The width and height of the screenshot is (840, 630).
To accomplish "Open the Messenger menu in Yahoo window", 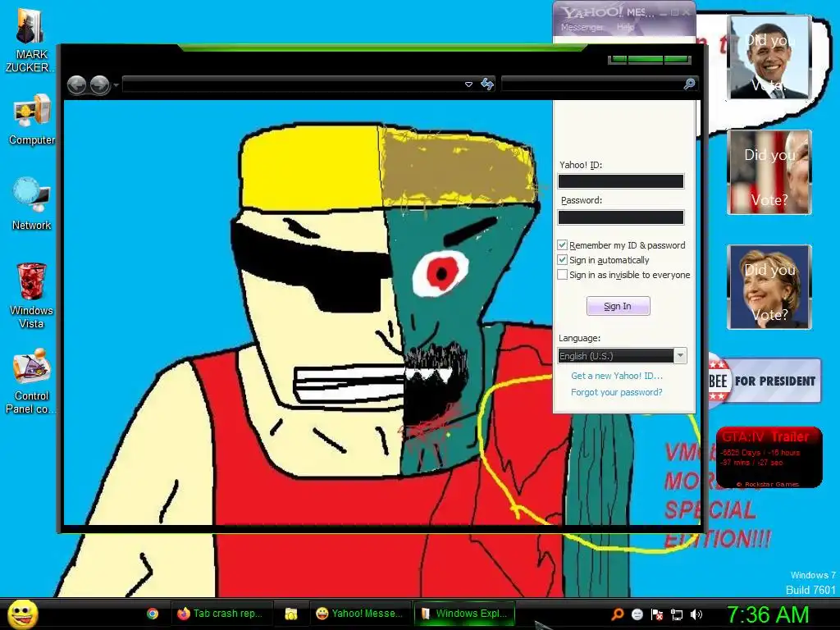I will click(582, 27).
